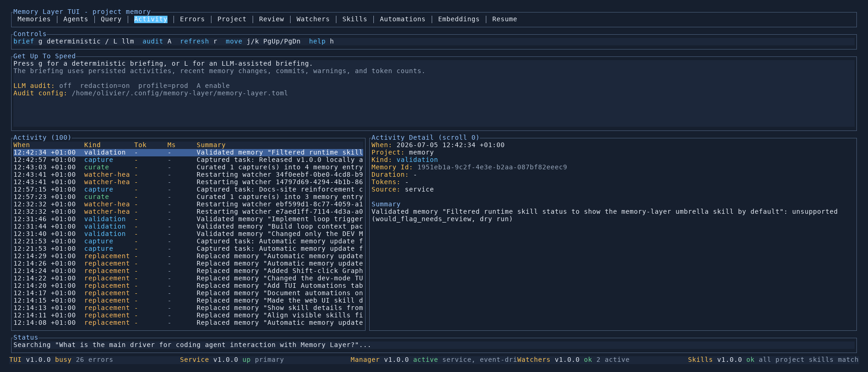Select the 12:43:03 curate row
The width and height of the screenshot is (868, 372).
(x=188, y=167)
